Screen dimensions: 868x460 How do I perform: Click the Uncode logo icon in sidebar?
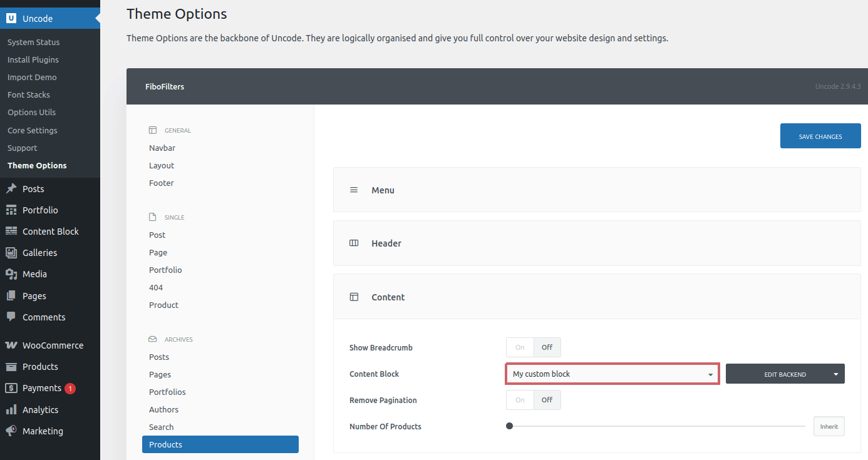point(11,18)
